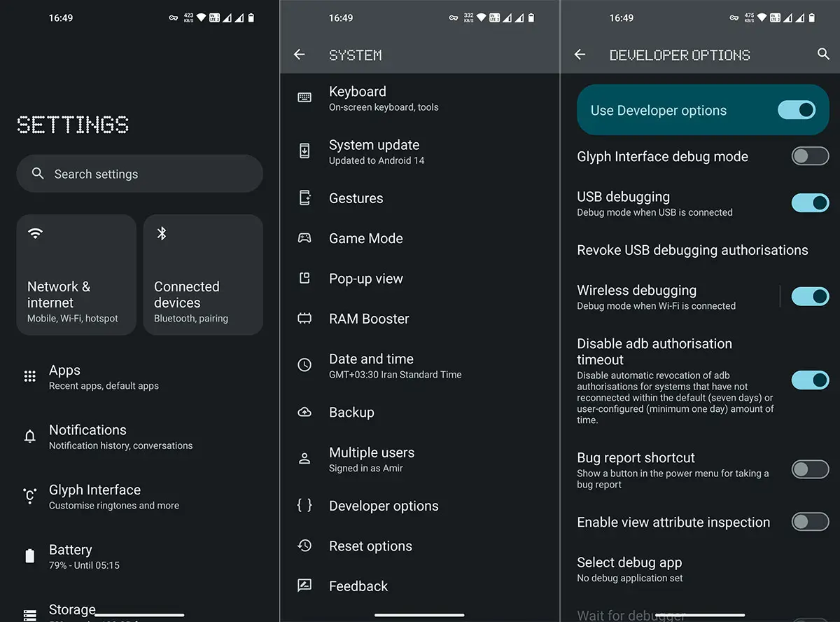This screenshot has width=840, height=622.
Task: Tap the Pop-up view icon
Action: click(x=304, y=278)
